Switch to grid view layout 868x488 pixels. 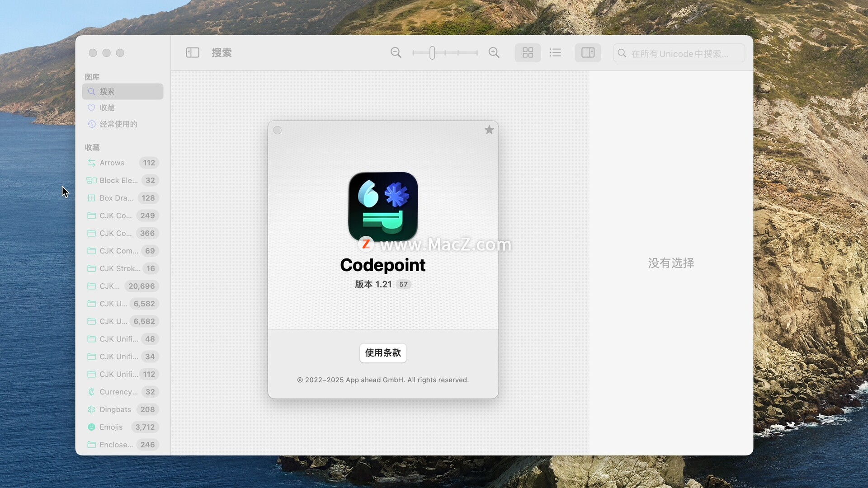click(528, 53)
